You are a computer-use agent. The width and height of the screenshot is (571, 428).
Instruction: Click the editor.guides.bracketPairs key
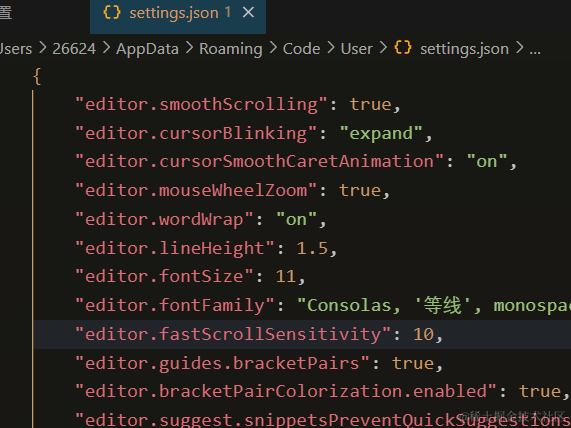[222, 363]
